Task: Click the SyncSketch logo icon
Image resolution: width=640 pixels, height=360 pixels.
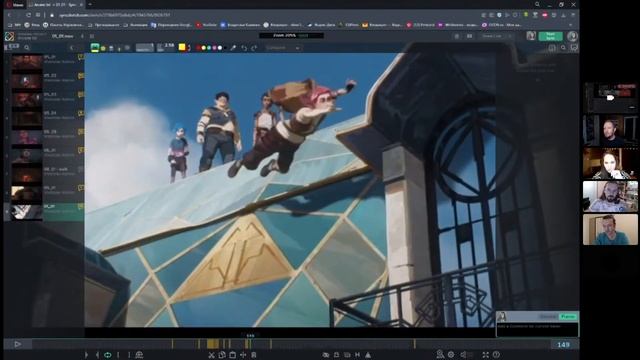Action: click(x=9, y=36)
